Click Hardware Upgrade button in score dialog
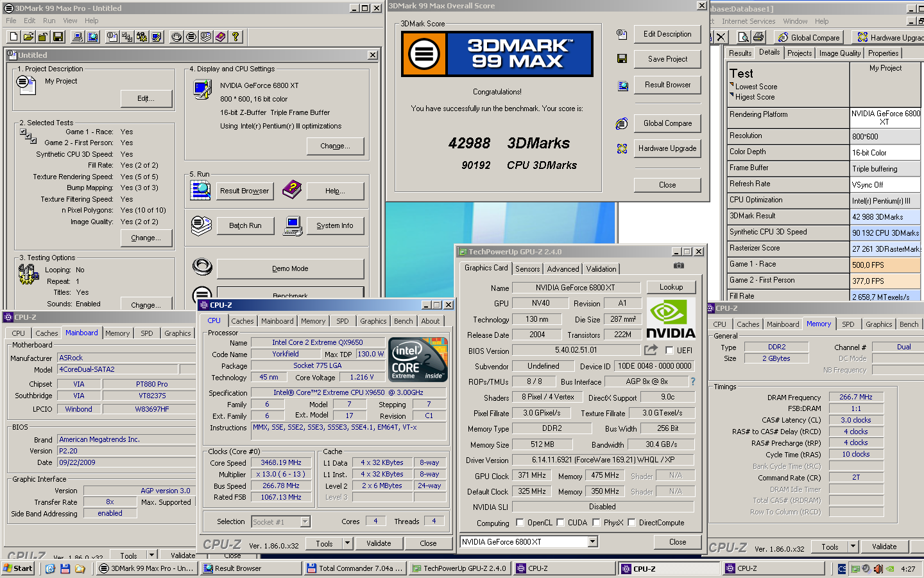 pyautogui.click(x=667, y=148)
